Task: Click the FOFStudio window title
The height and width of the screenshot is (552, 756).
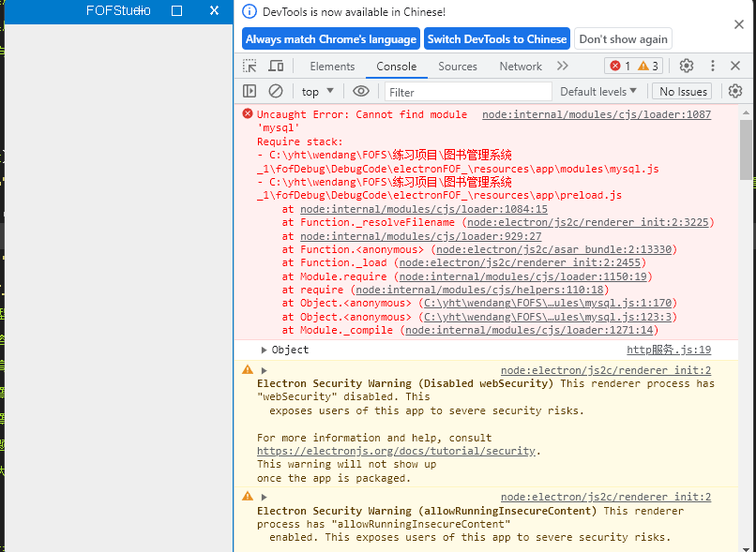Action: pos(118,10)
